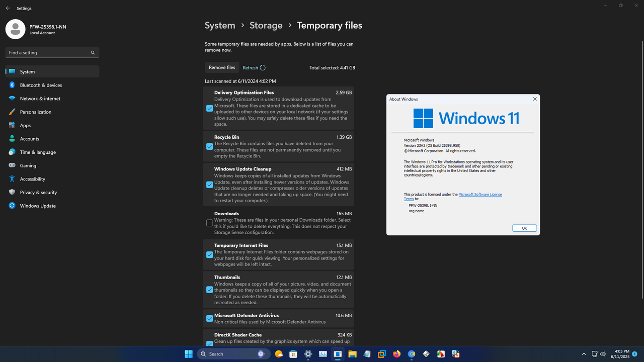Open the VMware-style orange squares taskbar icon
This screenshot has width=644, height=362.
tap(382, 354)
